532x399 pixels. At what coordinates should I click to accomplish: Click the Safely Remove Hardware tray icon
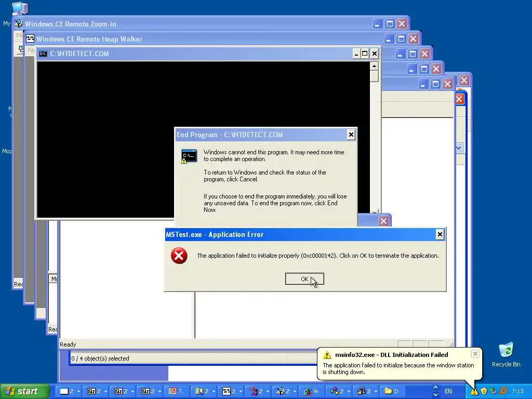pos(494,391)
